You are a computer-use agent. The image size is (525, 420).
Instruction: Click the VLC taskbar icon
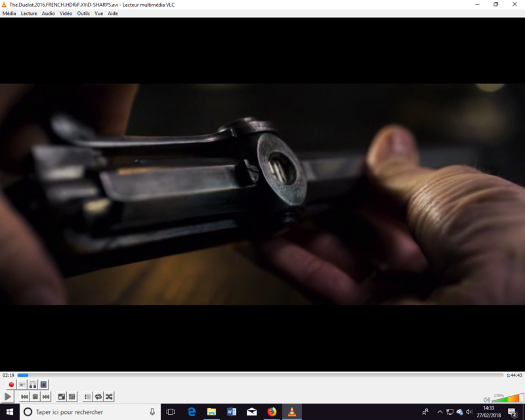(x=292, y=412)
